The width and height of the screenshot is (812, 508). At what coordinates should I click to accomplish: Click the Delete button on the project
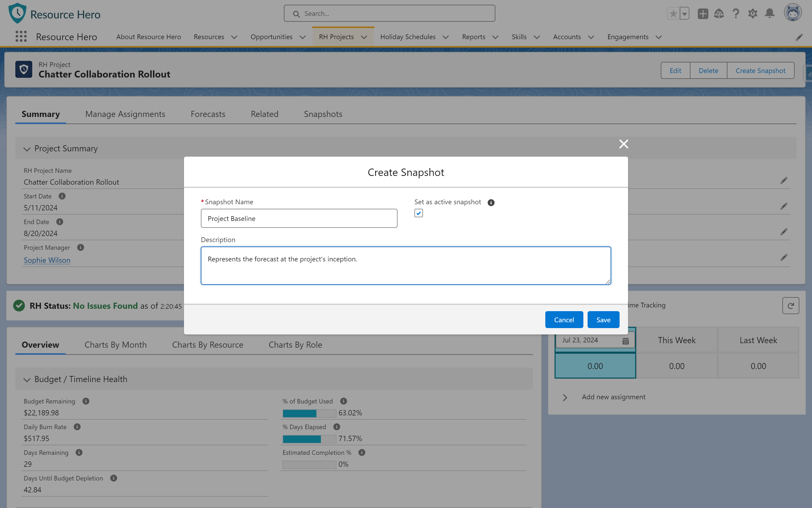[x=708, y=71]
